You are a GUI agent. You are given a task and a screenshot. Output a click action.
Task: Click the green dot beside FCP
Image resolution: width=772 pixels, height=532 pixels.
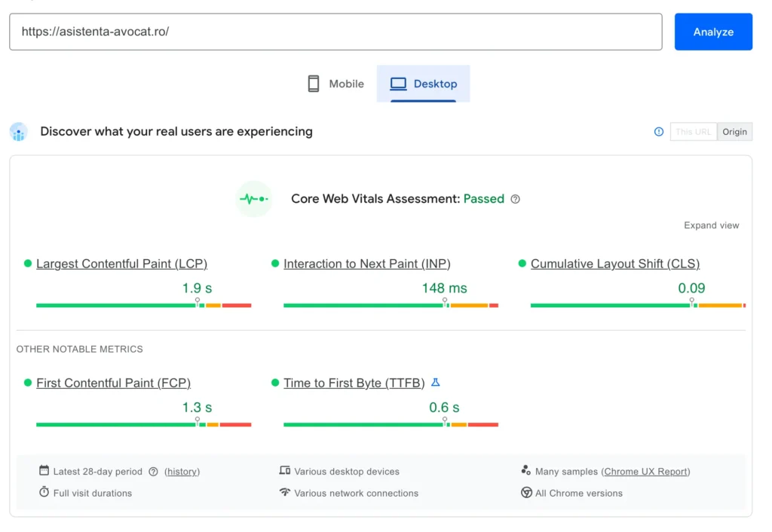click(28, 382)
